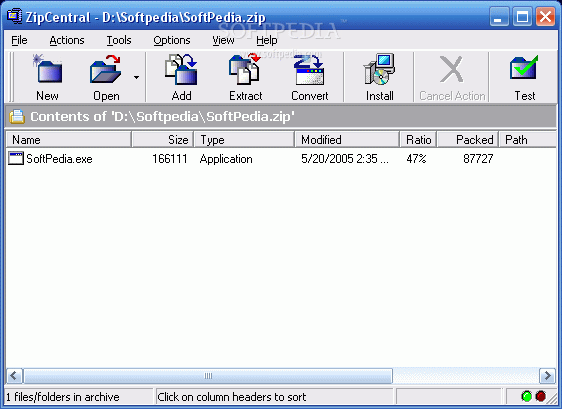
Task: Sort by the Modified column header
Action: pos(347,139)
